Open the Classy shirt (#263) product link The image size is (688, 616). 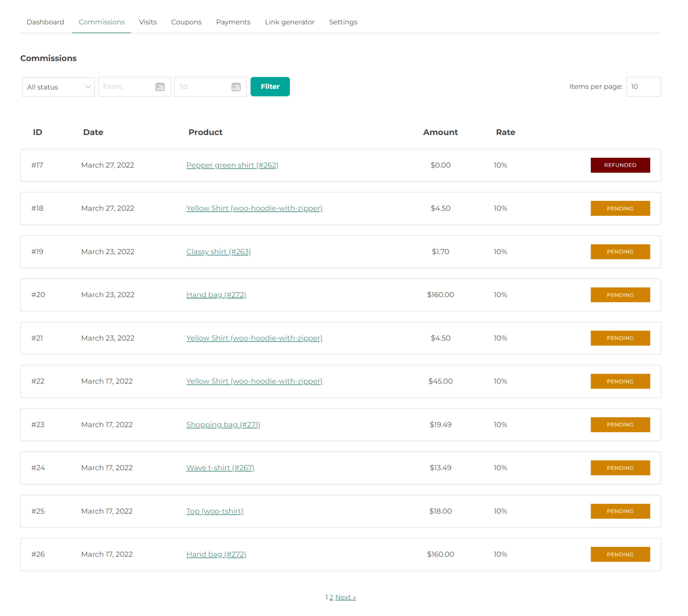[x=218, y=252]
